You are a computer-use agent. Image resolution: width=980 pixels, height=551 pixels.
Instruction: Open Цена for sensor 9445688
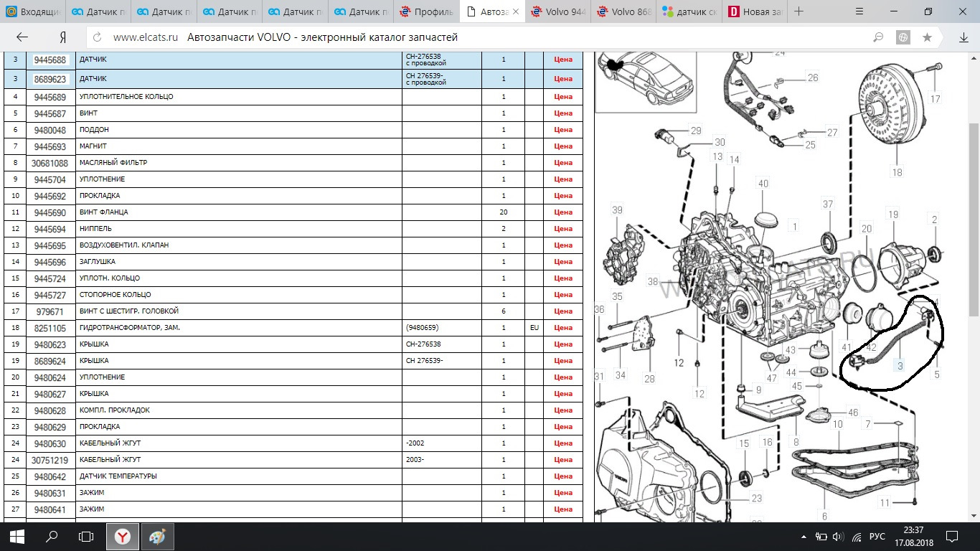point(563,60)
